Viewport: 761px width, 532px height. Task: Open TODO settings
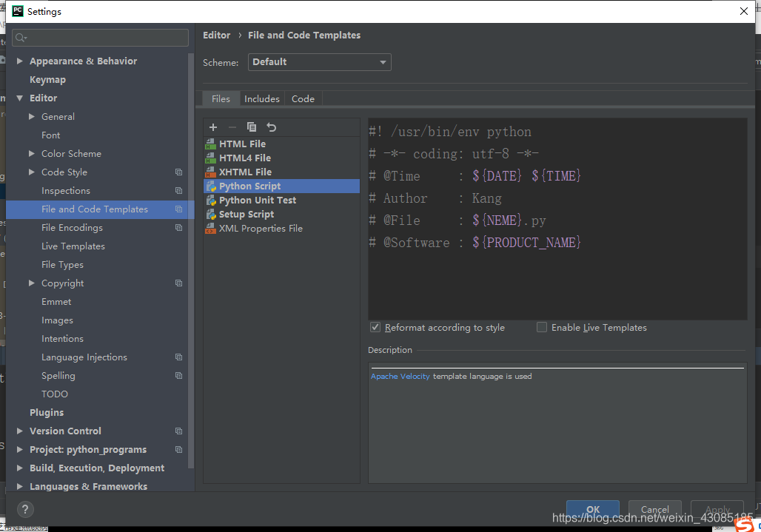(55, 394)
